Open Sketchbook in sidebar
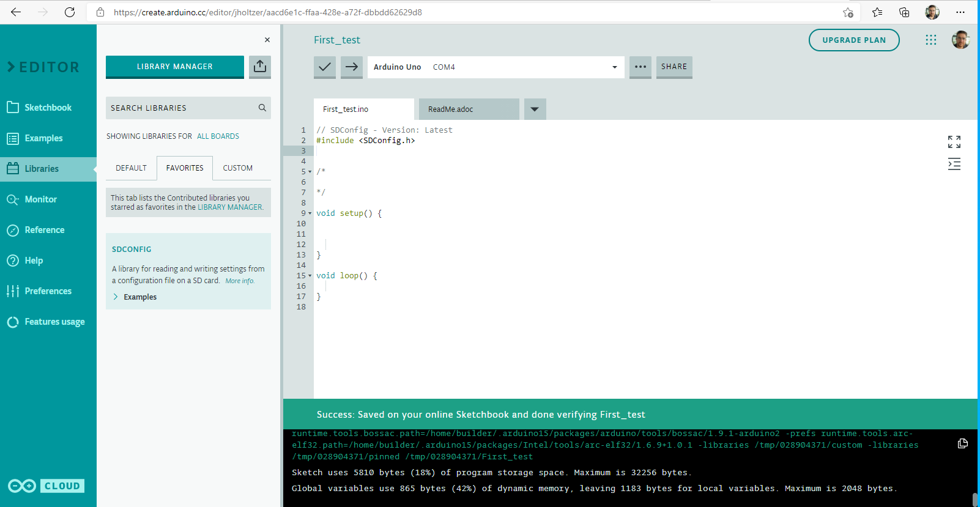The width and height of the screenshot is (980, 507). click(48, 108)
